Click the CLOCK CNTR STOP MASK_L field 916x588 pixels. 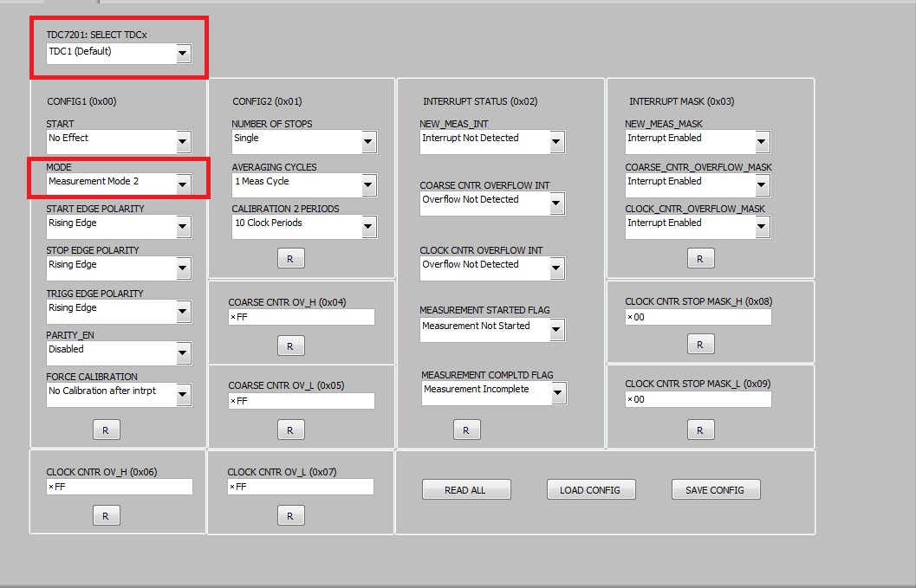pyautogui.click(x=698, y=399)
